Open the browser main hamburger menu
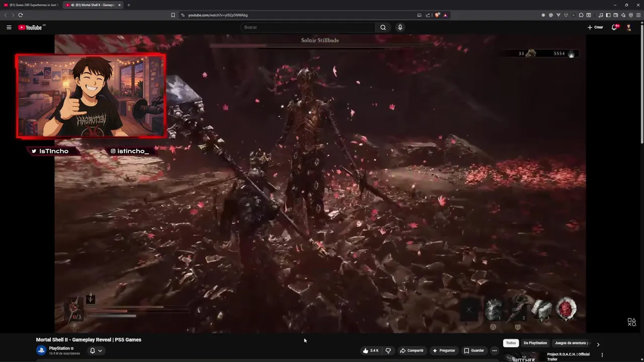The image size is (644, 362). click(638, 15)
